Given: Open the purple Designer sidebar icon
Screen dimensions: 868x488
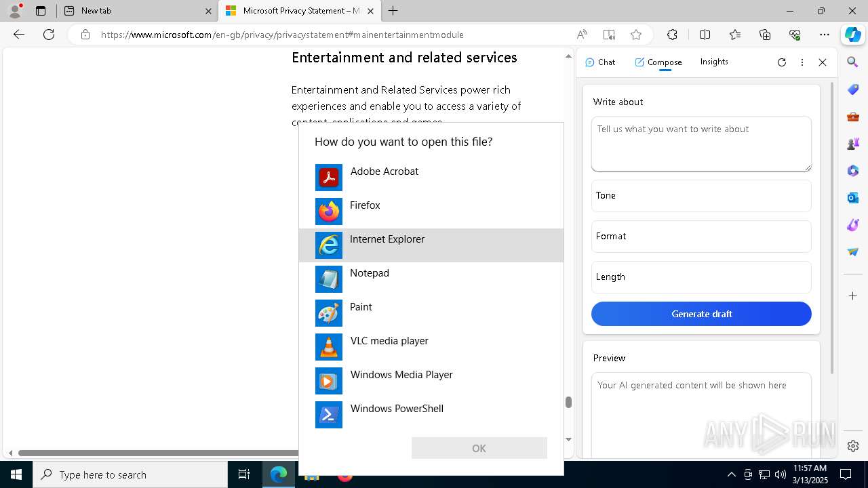Looking at the screenshot, I should pos(853,225).
